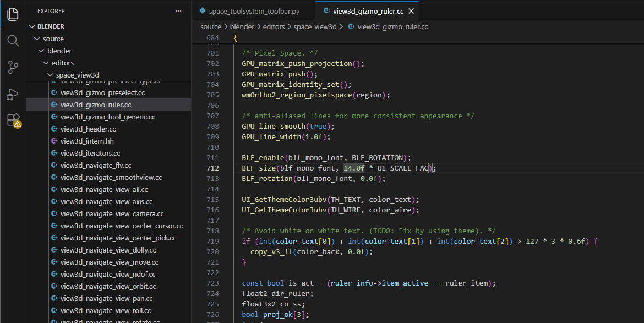Open the Run and Debug view
The width and height of the screenshot is (644, 323).
tap(13, 94)
